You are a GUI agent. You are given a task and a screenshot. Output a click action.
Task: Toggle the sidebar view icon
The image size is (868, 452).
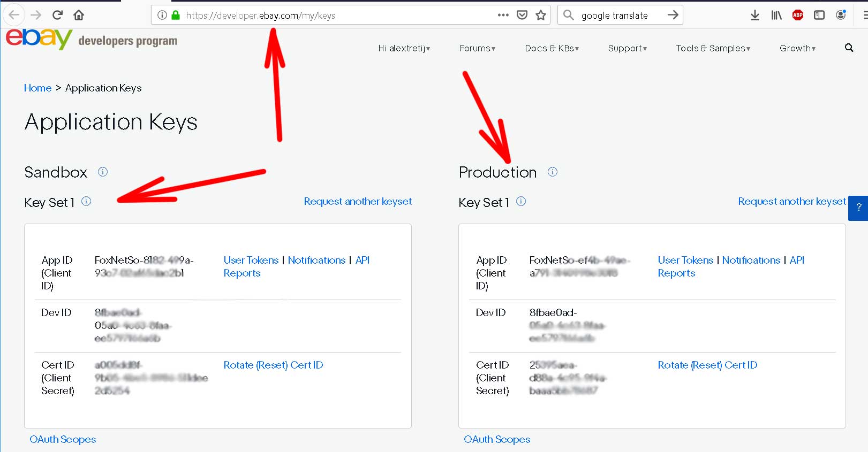tap(819, 15)
